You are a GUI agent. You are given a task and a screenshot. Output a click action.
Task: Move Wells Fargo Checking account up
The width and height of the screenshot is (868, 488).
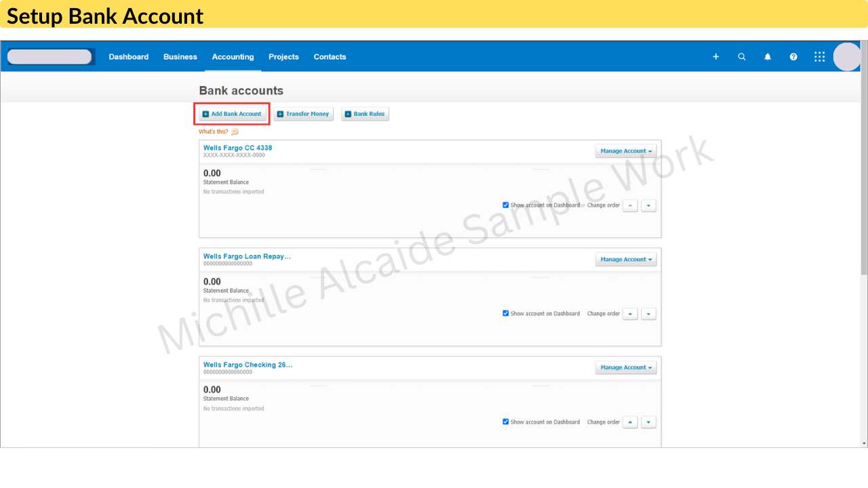[630, 422]
